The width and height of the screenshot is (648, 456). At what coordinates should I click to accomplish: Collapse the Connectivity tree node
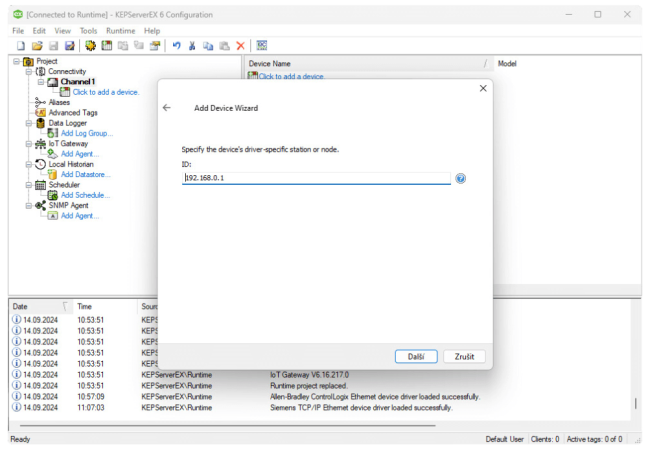[x=29, y=72]
